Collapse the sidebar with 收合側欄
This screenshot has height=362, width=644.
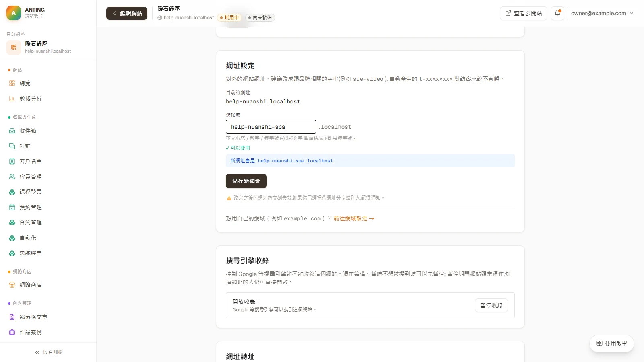coord(48,352)
